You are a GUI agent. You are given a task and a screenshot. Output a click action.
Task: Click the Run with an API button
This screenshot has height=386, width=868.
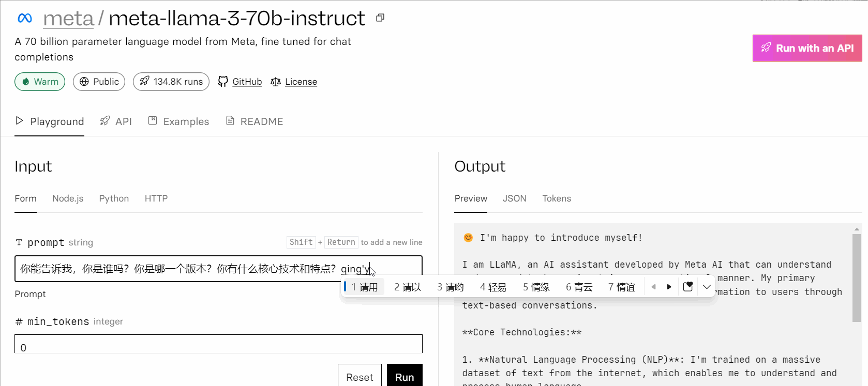pos(807,48)
